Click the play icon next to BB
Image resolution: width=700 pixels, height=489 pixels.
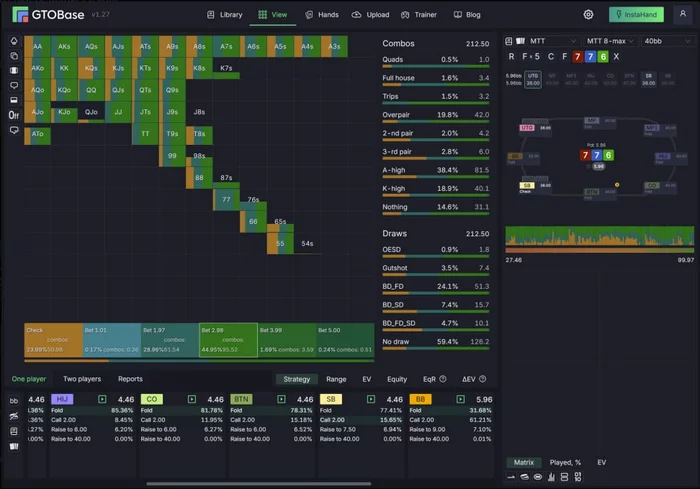pyautogui.click(x=461, y=399)
